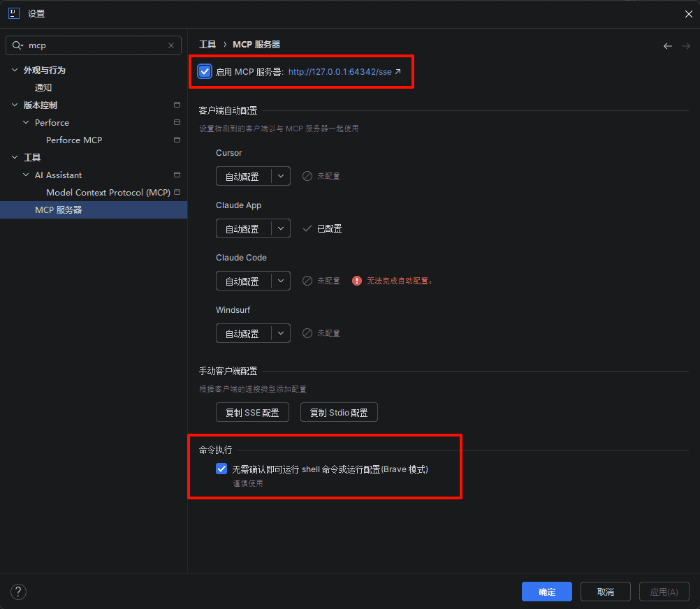The image size is (700, 609).
Task: Click the 复制 SSE 配置 button
Action: 252,412
